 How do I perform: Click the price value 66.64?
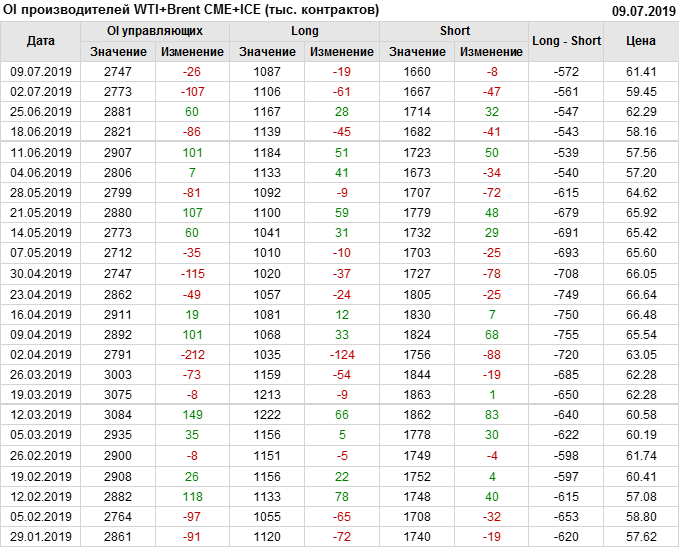click(641, 294)
